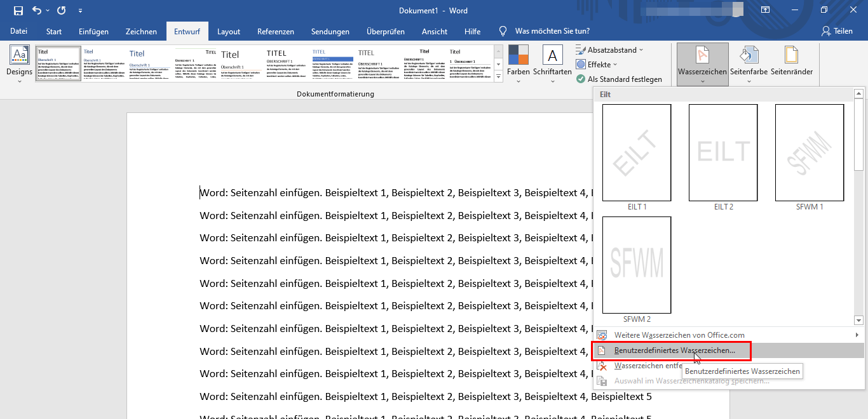The height and width of the screenshot is (419, 868).
Task: Select the first document style thumbnail
Action: pos(58,64)
